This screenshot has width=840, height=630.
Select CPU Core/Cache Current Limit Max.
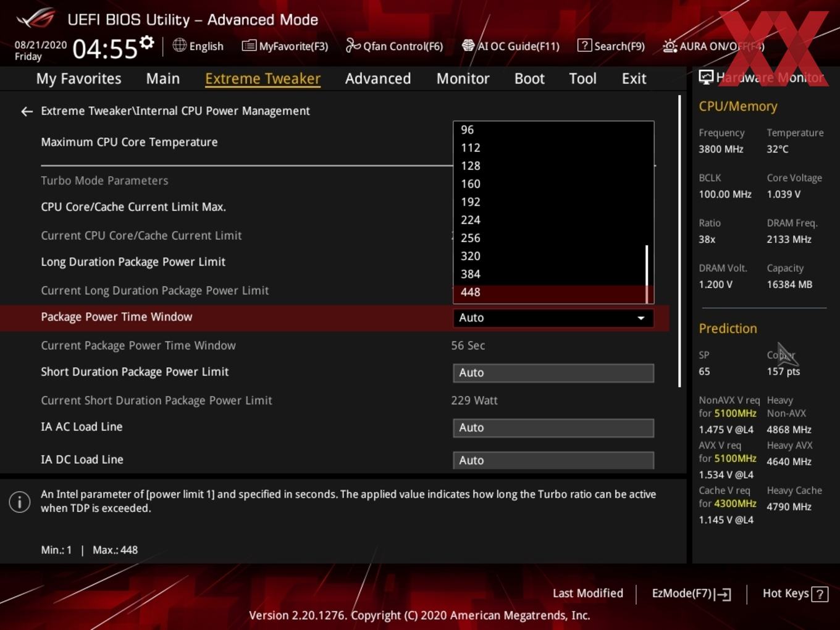click(133, 207)
